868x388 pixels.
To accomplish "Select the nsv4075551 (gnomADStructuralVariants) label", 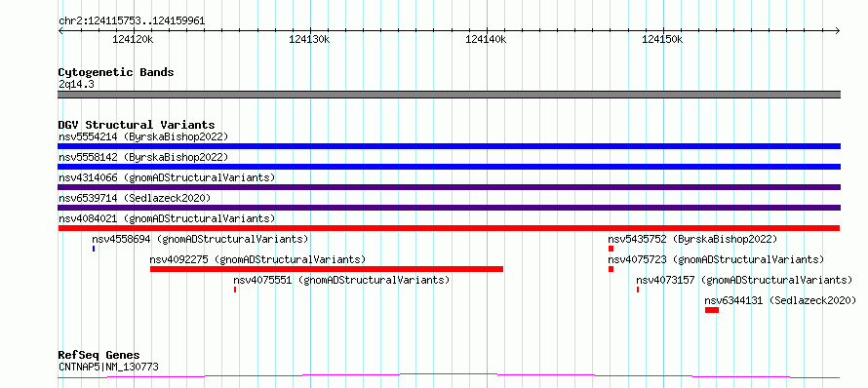I will click(341, 280).
